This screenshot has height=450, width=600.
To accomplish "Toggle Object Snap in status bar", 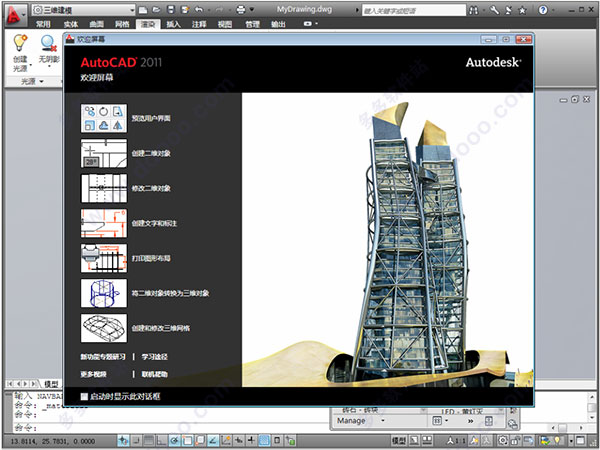I will [187, 441].
